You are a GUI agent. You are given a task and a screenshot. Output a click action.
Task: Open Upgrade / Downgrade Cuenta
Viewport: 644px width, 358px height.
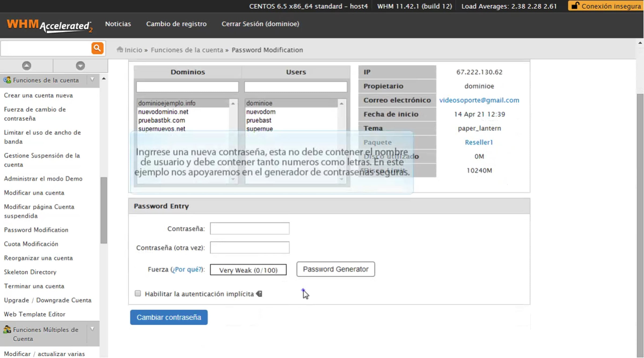[48, 300]
